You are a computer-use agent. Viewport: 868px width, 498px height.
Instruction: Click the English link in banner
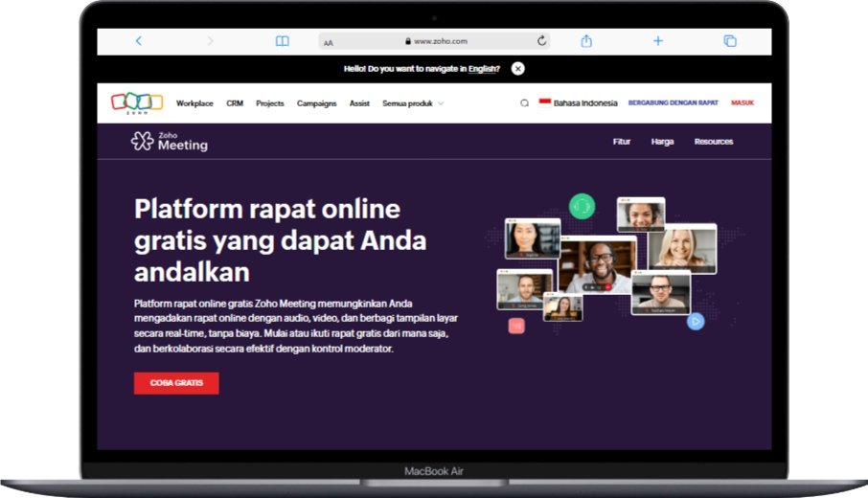pyautogui.click(x=484, y=69)
